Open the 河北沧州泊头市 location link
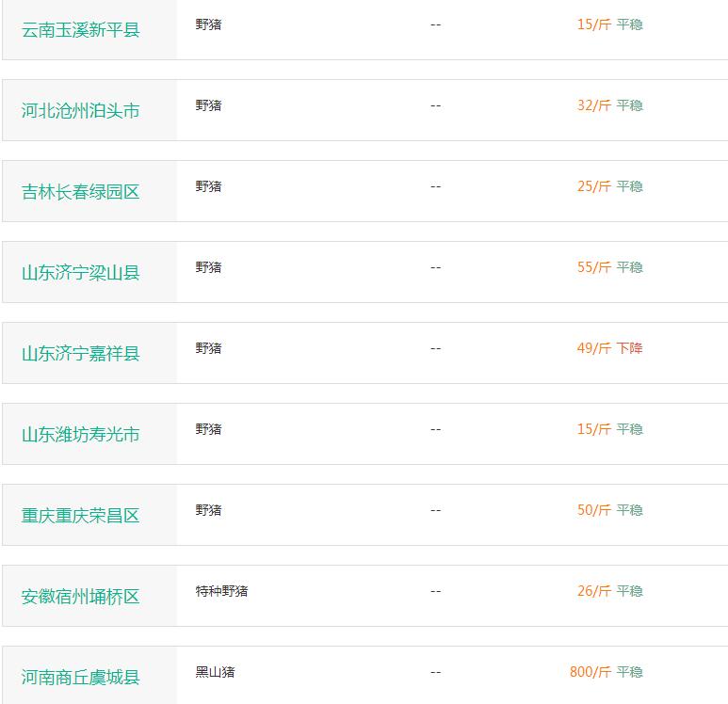The image size is (728, 704). (80, 110)
